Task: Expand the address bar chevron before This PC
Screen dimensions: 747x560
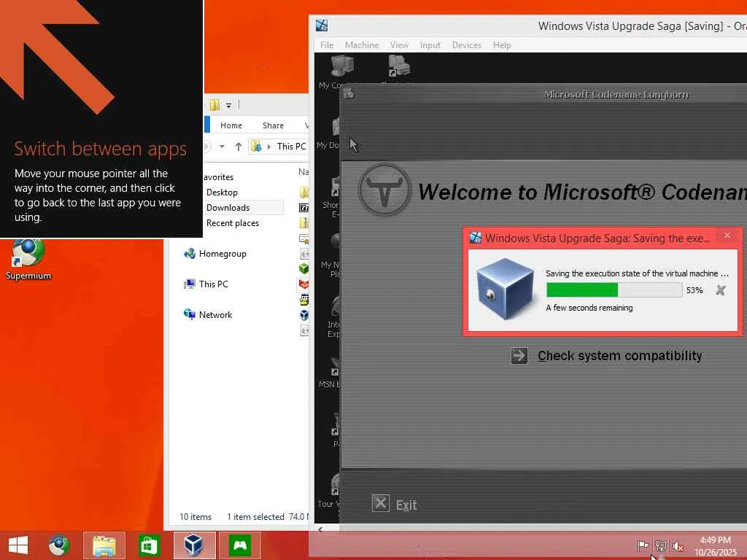Action: [x=269, y=147]
